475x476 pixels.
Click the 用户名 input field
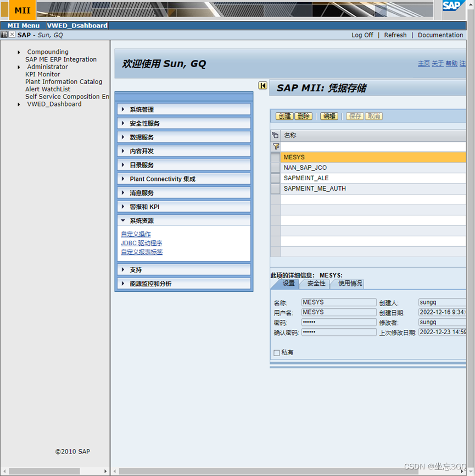339,312
